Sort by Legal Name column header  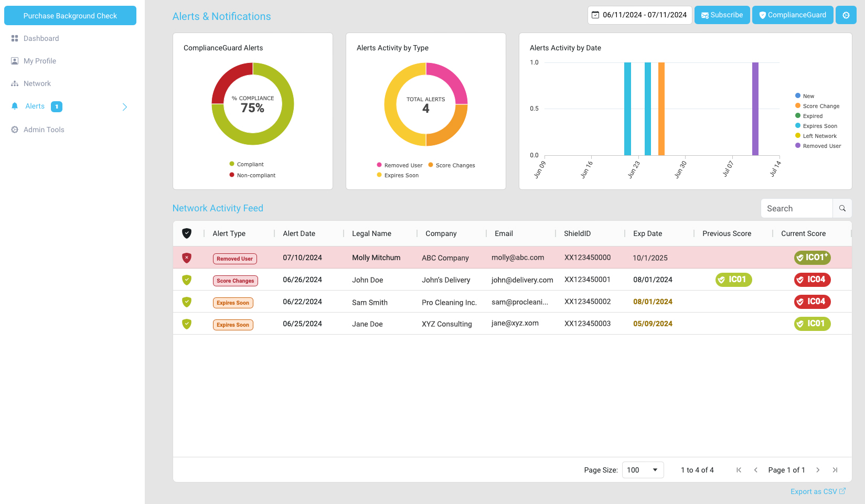click(371, 233)
